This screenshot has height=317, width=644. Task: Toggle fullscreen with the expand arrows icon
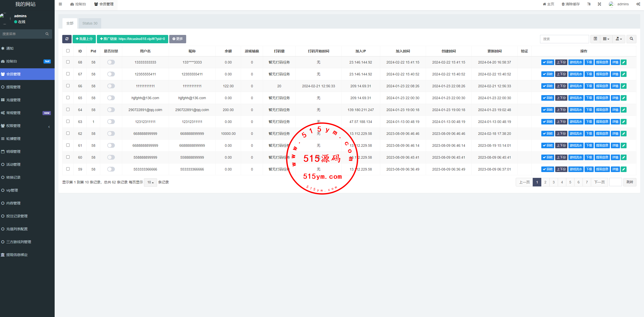click(599, 4)
